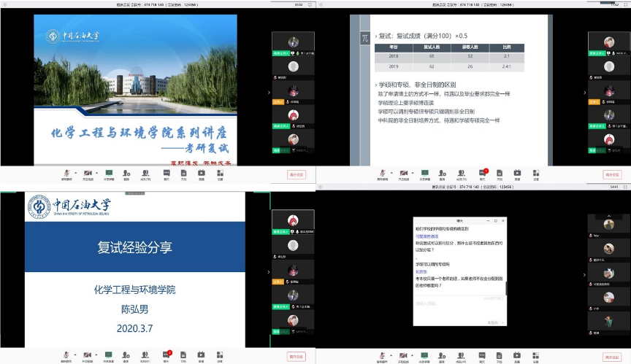This screenshot has width=631, height=364.
Task: Open chat in campus-photo slide window
Action: [167, 174]
